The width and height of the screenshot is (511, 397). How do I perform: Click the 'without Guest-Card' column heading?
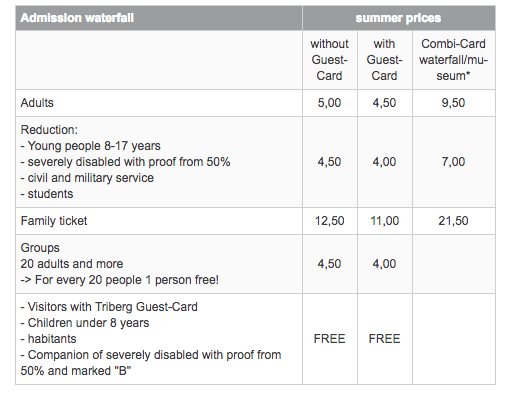tap(329, 60)
